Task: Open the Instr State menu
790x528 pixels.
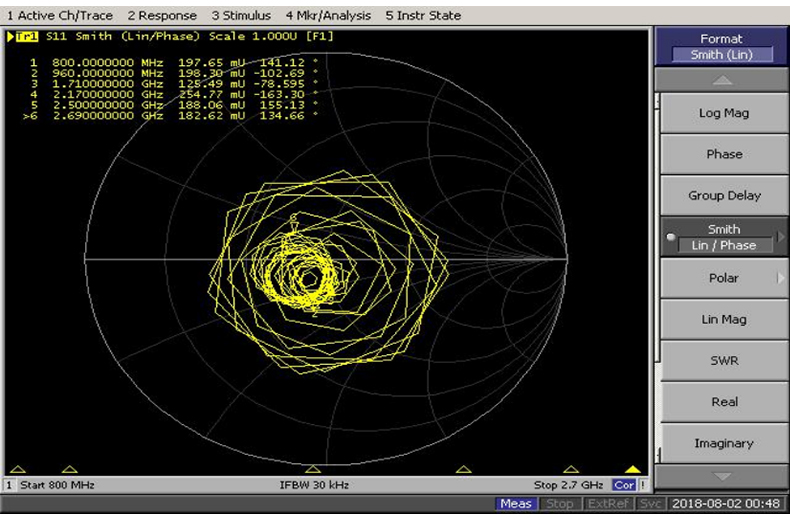Action: point(423,16)
